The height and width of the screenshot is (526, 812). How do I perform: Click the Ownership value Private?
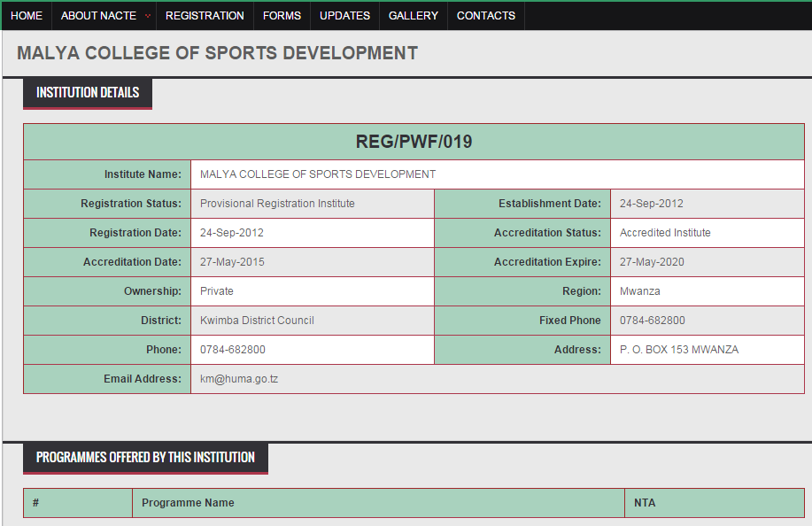tap(216, 291)
